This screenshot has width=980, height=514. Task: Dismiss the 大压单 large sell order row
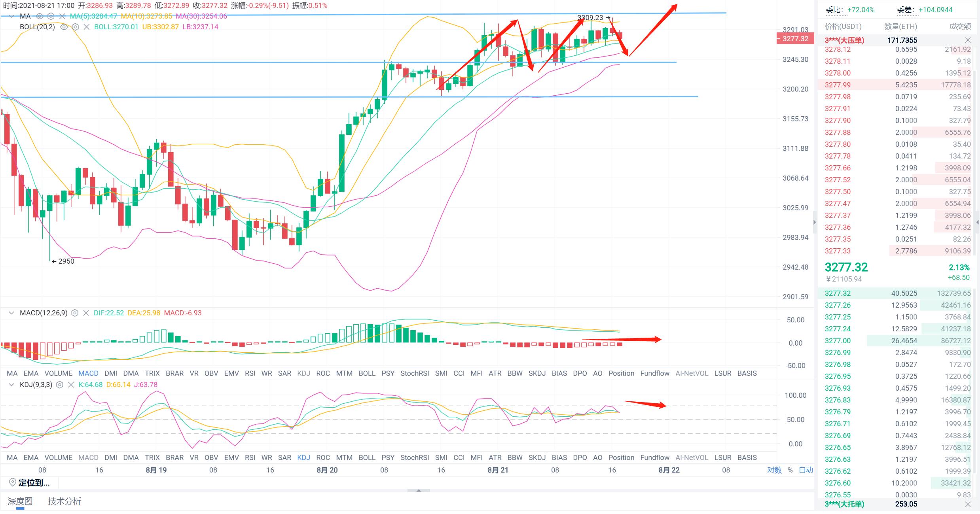968,40
